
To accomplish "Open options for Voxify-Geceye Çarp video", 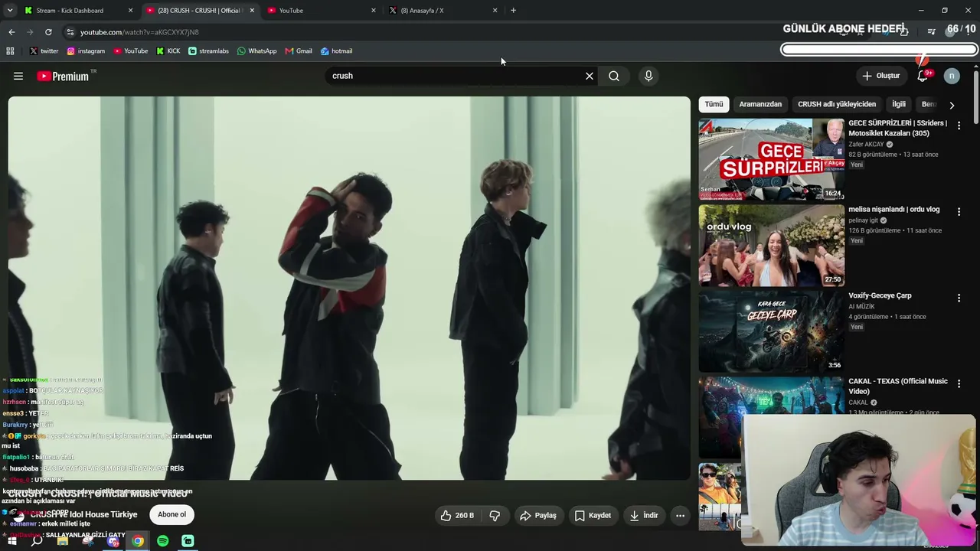I will [x=959, y=298].
